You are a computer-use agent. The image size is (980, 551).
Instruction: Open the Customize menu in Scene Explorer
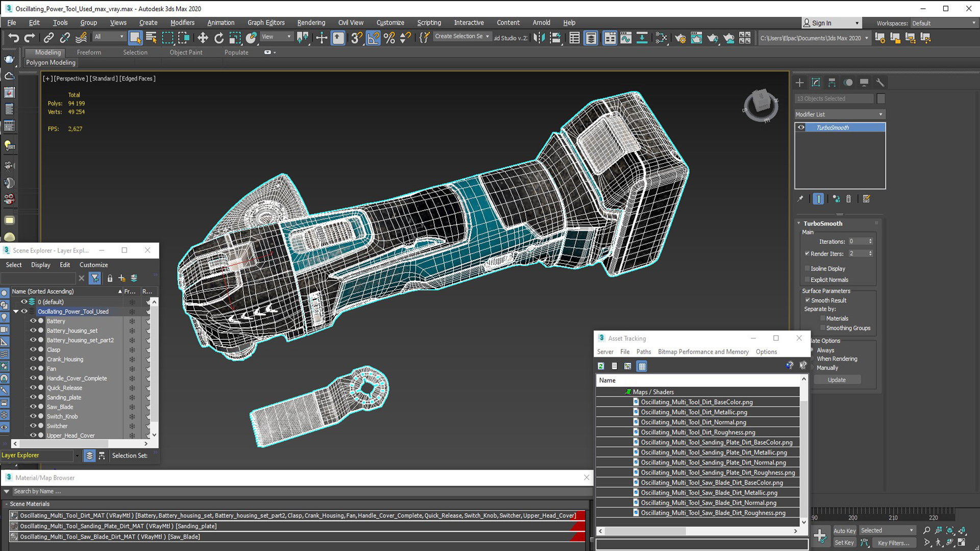93,265
